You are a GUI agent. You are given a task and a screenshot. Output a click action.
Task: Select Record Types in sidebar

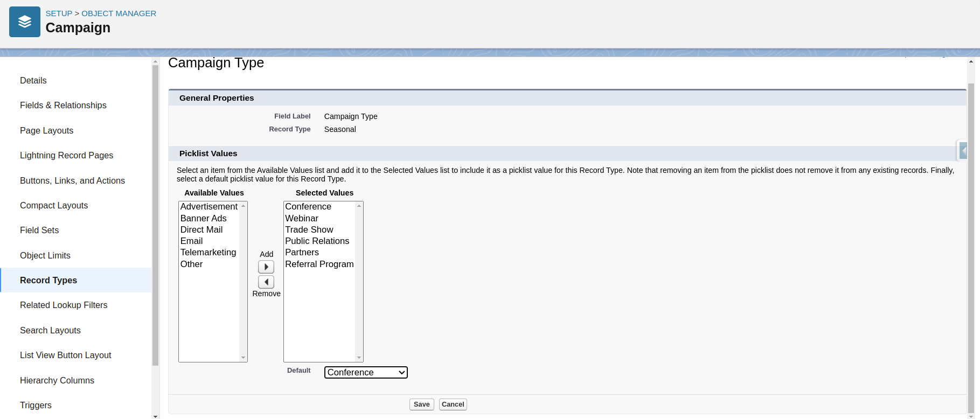[x=76, y=280]
